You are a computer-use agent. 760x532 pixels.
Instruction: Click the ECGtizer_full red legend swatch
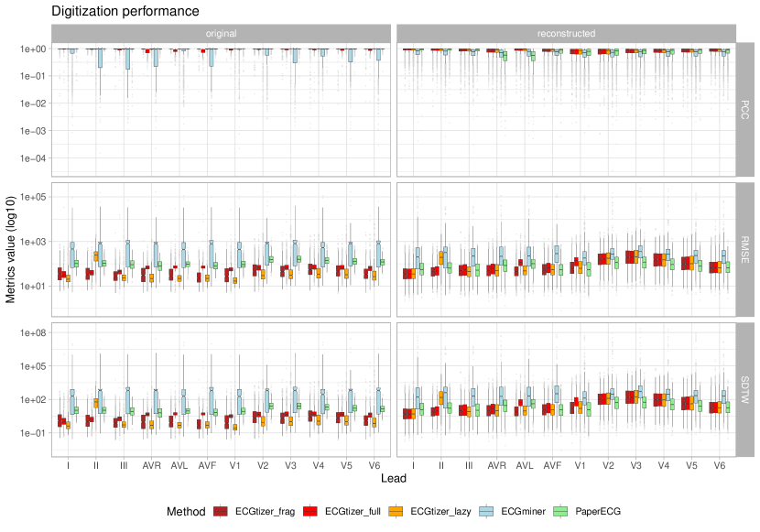[310, 511]
